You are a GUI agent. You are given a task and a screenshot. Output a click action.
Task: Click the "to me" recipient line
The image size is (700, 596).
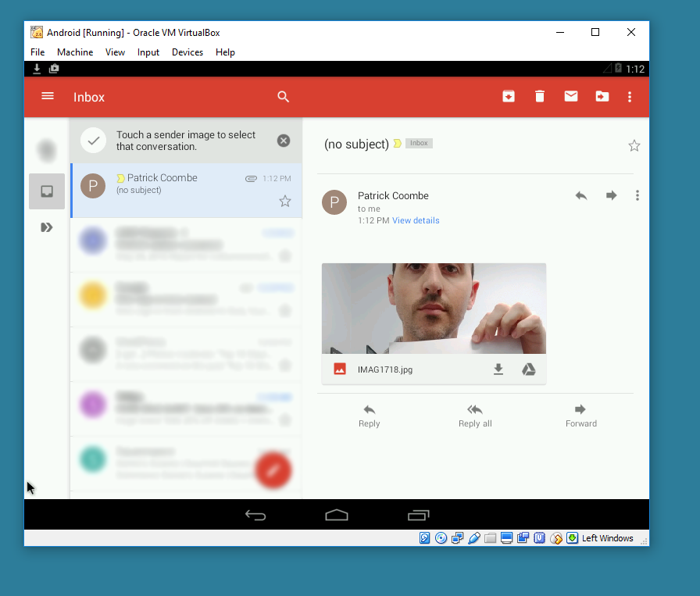pos(369,209)
